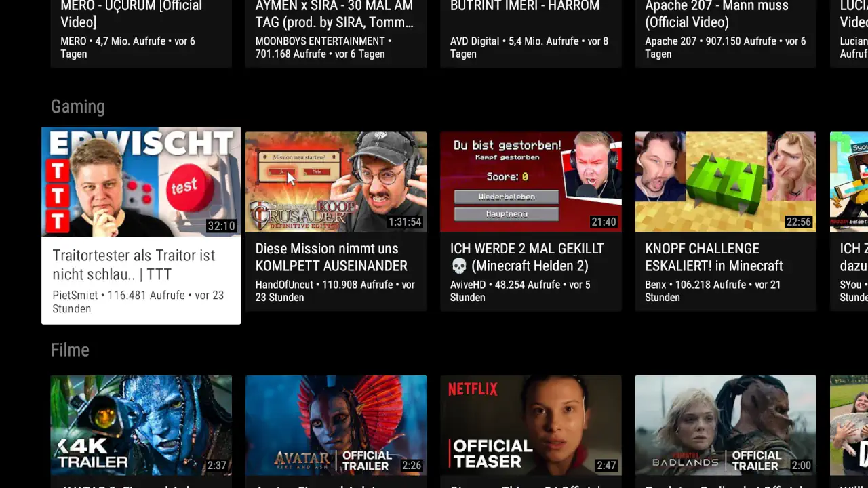Open the Avatar 4K Trailer thumbnail
Image resolution: width=868 pixels, height=488 pixels.
(141, 426)
